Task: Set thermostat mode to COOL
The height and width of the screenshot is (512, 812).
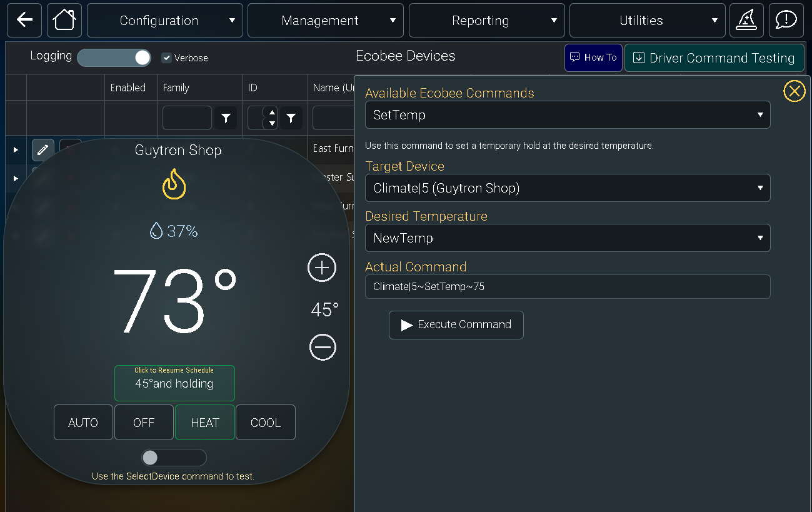Action: point(266,423)
